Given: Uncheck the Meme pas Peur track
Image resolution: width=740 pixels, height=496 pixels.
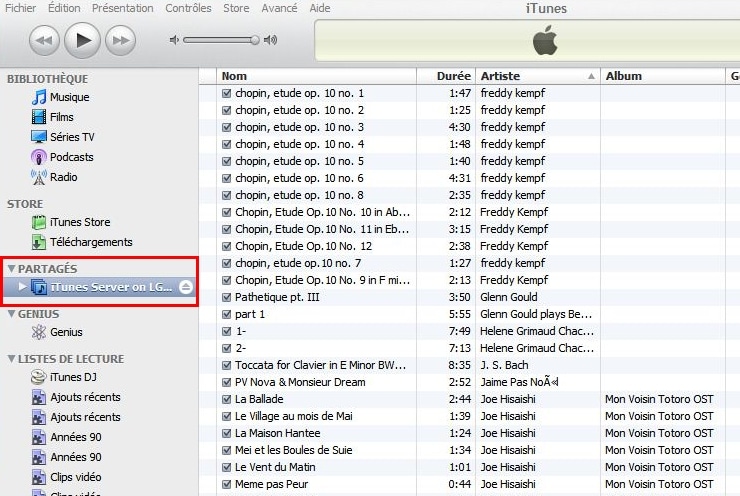Looking at the screenshot, I should (227, 484).
